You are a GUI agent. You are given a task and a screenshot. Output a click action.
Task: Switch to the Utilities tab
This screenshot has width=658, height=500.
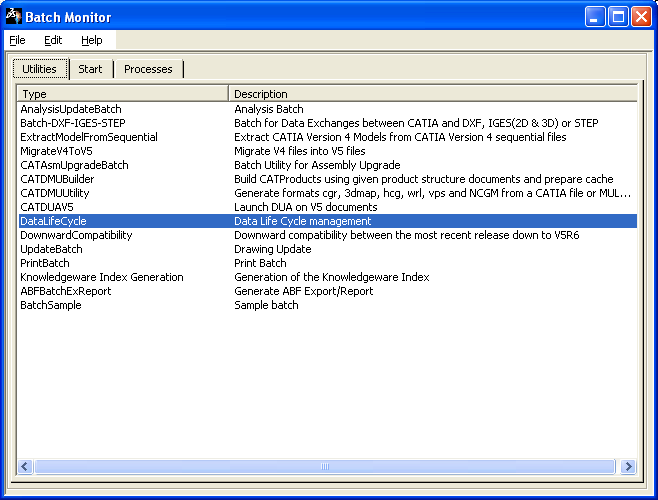point(40,69)
